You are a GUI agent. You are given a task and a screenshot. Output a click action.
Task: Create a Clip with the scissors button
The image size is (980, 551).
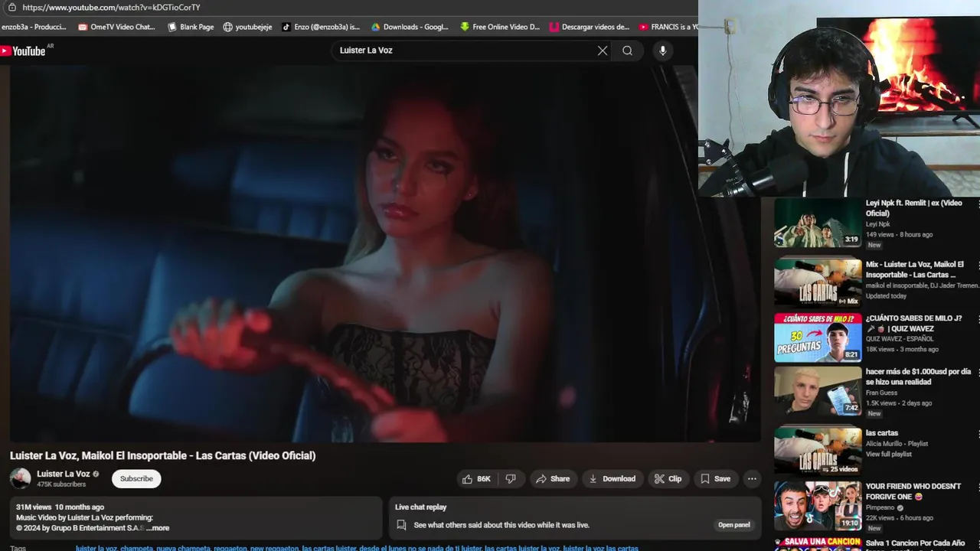coord(668,479)
